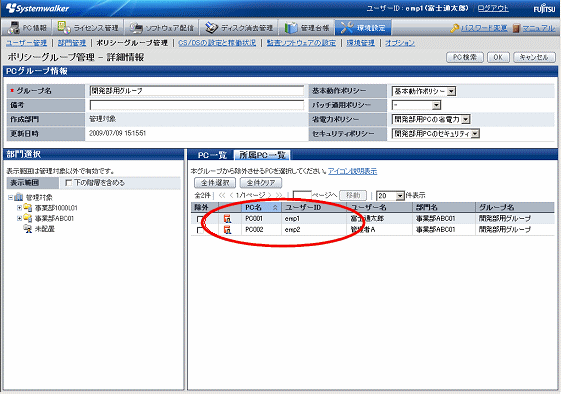
Task: Check the exclude box for PC002
Action: click(x=200, y=230)
